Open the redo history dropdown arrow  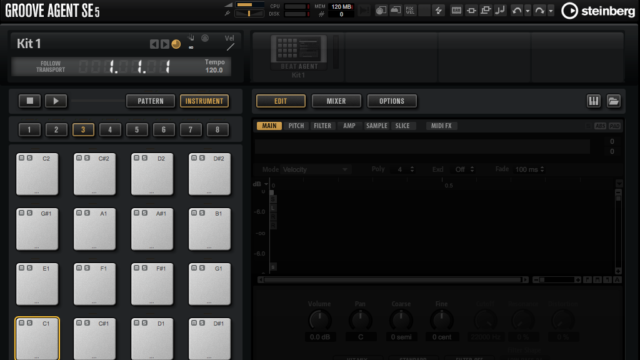(x=551, y=11)
